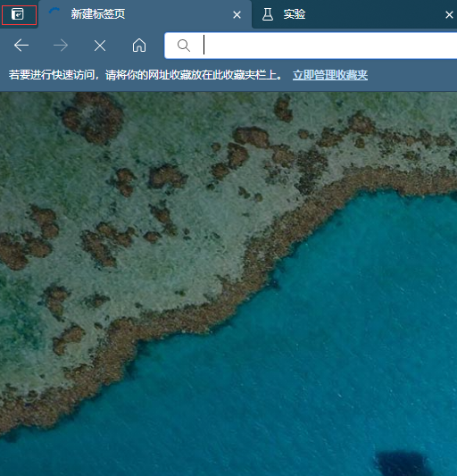Close the 实验 tab
The height and width of the screenshot is (476, 457).
pos(449,14)
